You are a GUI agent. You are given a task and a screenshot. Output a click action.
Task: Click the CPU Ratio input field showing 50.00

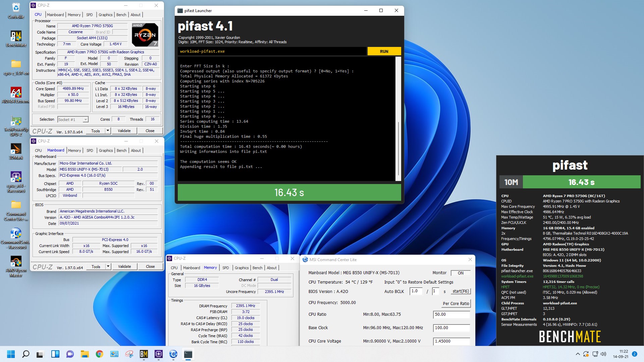(x=451, y=314)
